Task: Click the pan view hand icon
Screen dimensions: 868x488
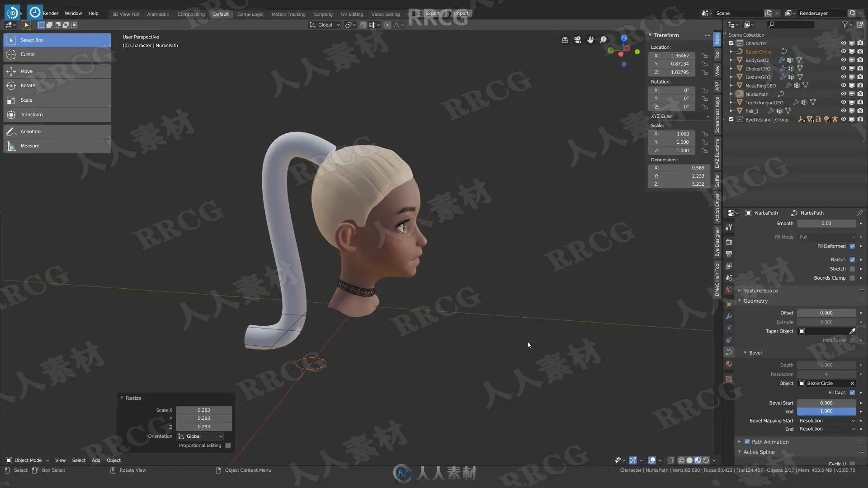Action: (x=590, y=40)
